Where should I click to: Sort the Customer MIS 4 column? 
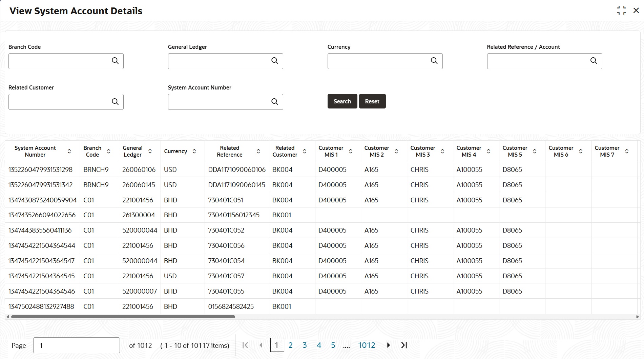pos(489,151)
